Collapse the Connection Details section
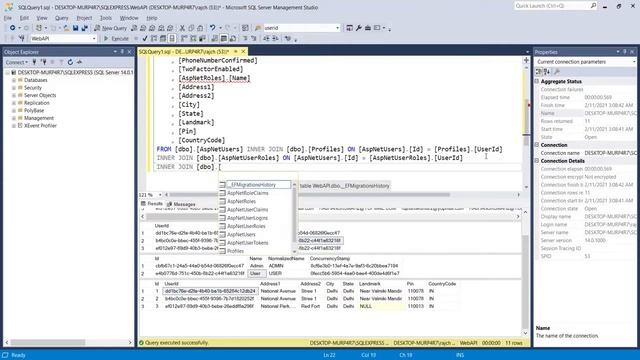The image size is (640, 360). 537,161
